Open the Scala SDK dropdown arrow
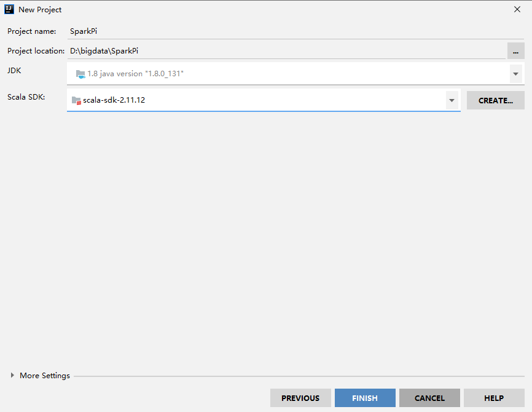 (x=452, y=100)
